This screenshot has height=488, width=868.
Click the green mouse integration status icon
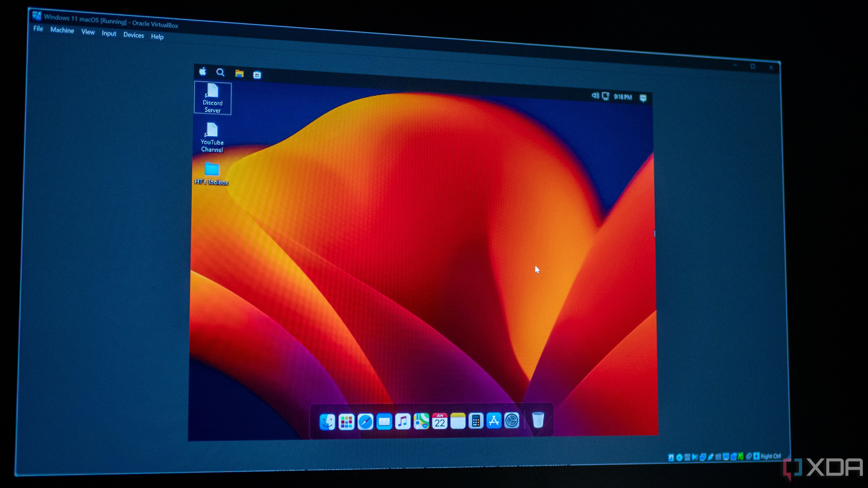pyautogui.click(x=741, y=456)
